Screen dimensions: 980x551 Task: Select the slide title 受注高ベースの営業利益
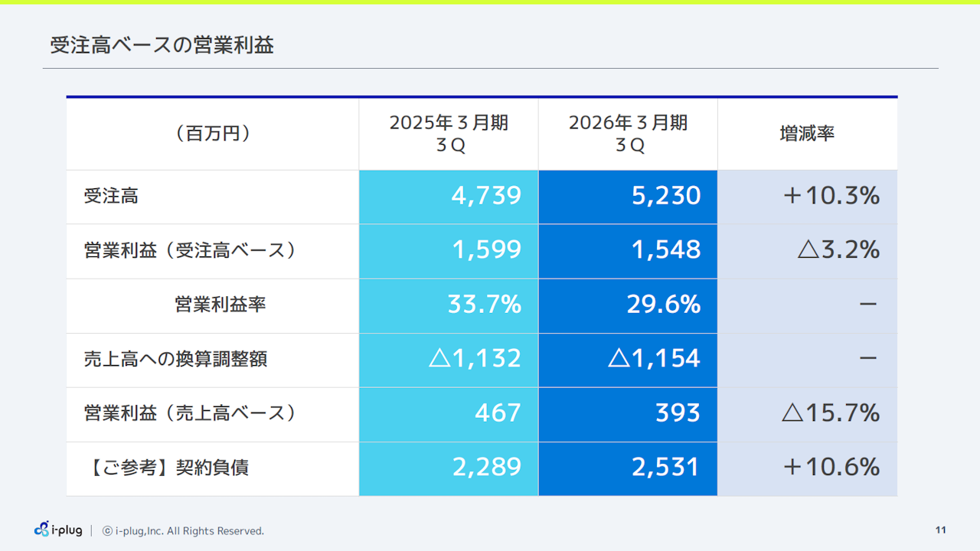(161, 46)
